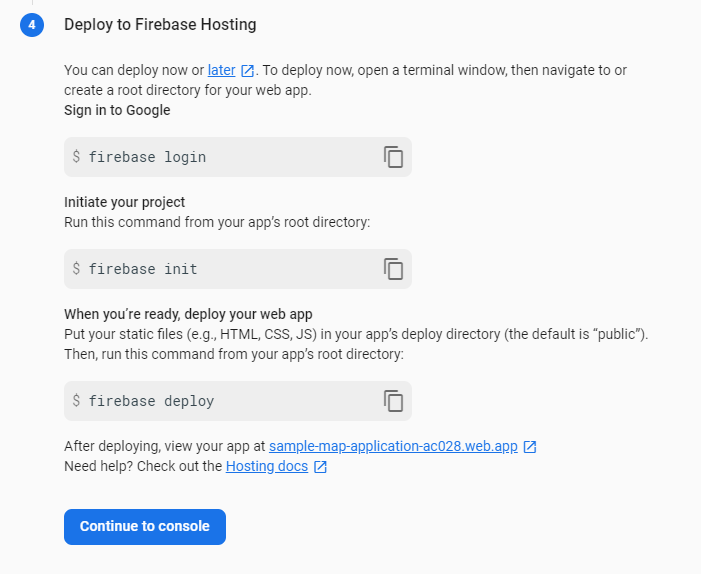
Task: Click external-link icon next to Hosting docs
Action: tap(320, 467)
